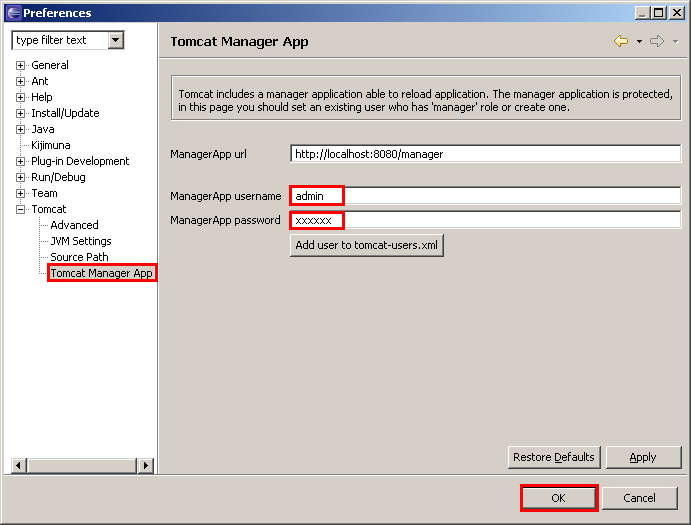Confirm the preferences with OK

(x=558, y=498)
